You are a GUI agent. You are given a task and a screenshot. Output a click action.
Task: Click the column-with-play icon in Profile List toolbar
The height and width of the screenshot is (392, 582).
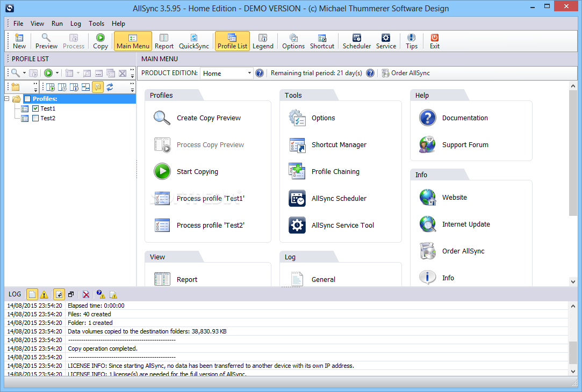(x=51, y=87)
